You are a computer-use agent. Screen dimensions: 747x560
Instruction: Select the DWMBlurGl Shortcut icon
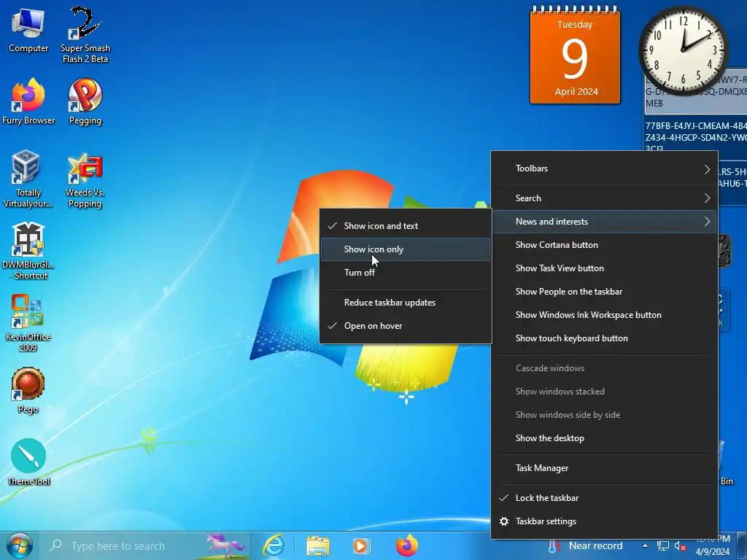(28, 252)
